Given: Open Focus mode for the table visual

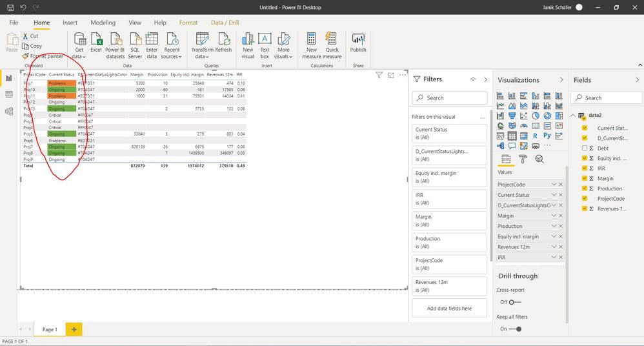Looking at the screenshot, I should (391, 75).
